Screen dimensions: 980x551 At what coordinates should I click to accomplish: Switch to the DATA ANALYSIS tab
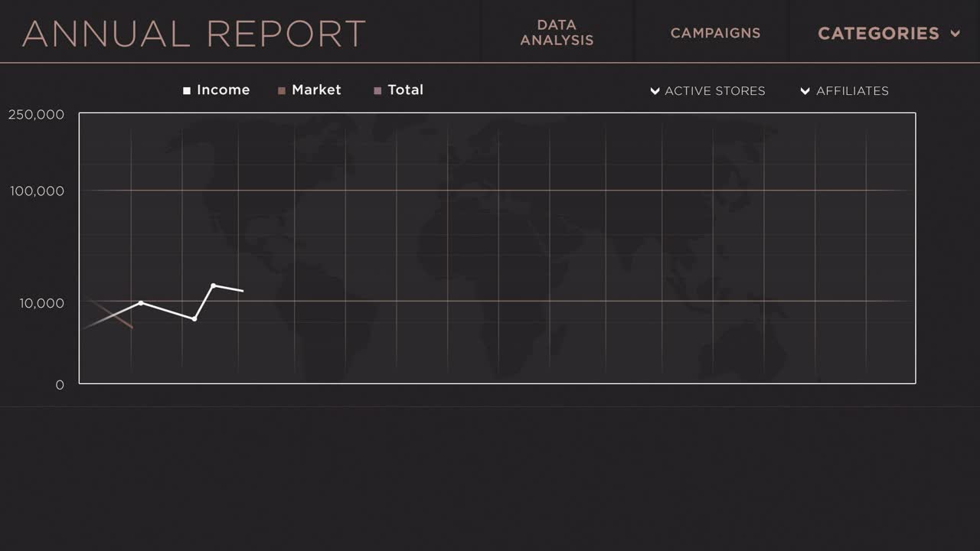pos(557,32)
